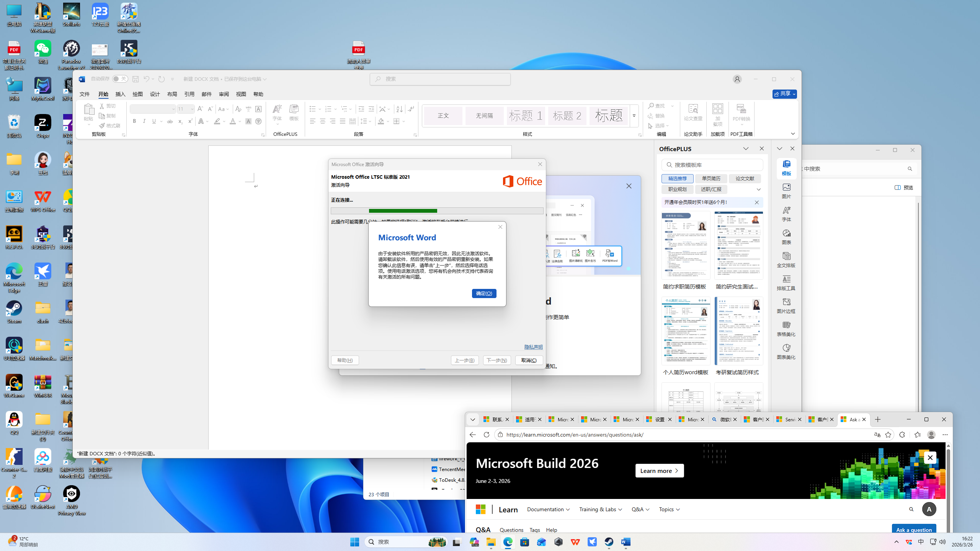Switch to the 设计 ribbon tab
The height and width of the screenshot is (551, 980).
[x=155, y=94]
